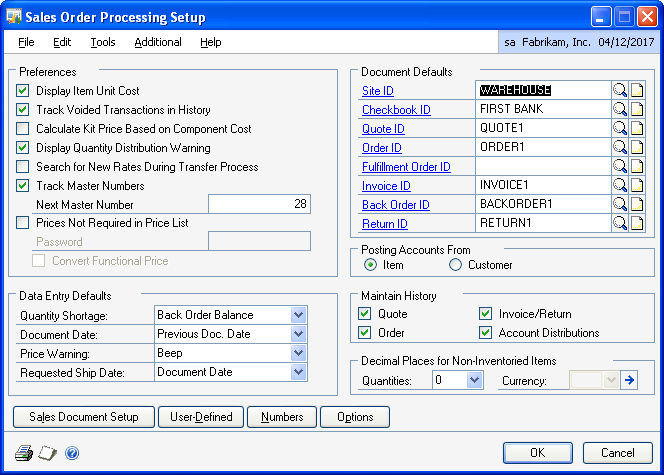Open the Edit menu
664x475 pixels.
[x=62, y=42]
